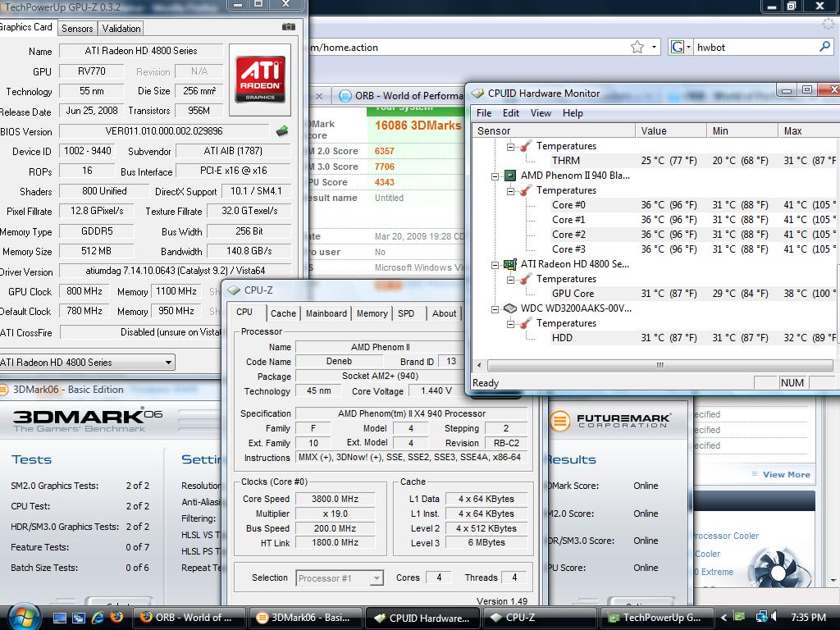Click the ORB taskbar button
The image size is (840, 630).
tap(189, 618)
